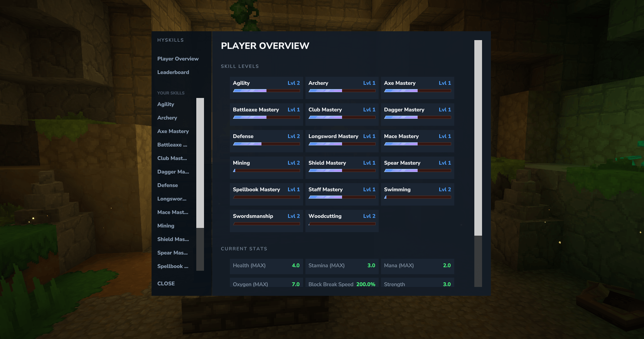Open Axe Mastery from the sidebar
The width and height of the screenshot is (644, 339).
pos(173,131)
